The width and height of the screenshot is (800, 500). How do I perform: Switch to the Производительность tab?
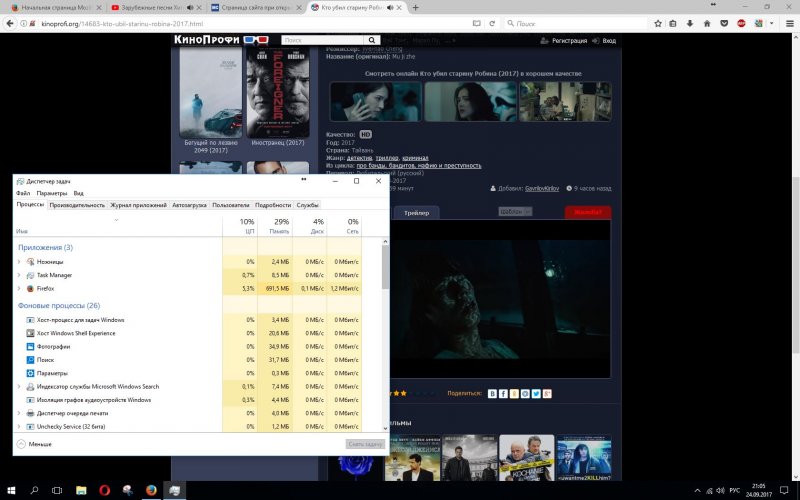(x=77, y=205)
